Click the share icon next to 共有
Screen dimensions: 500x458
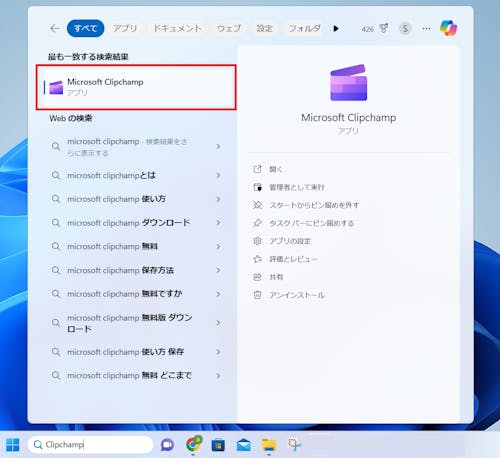click(257, 277)
